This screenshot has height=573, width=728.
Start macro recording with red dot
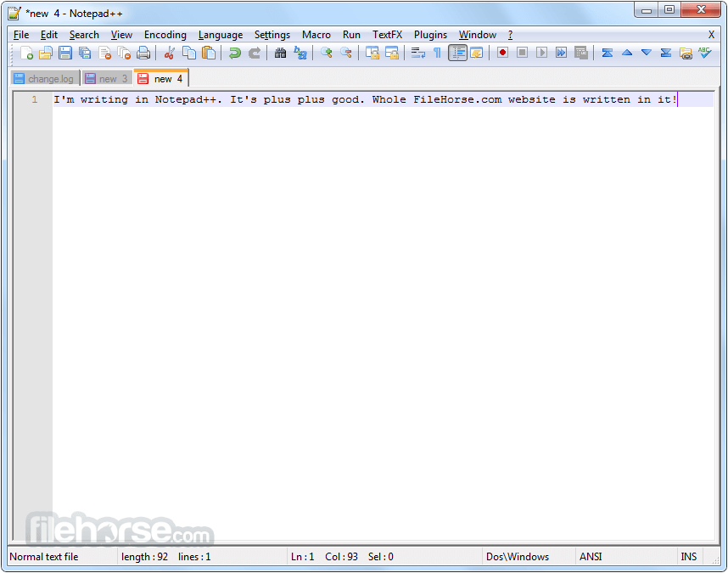tap(502, 53)
